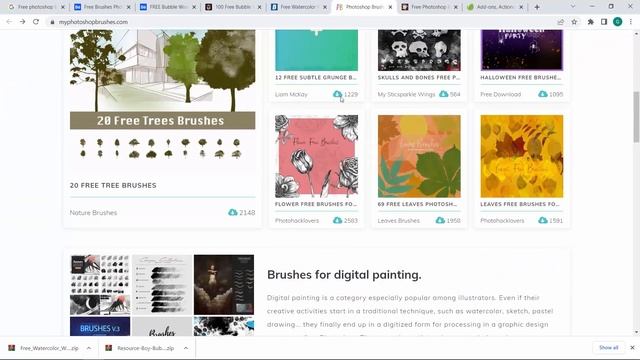The image size is (640, 360).
Task: Open Photohacklovers link under Leaves Free Brushes
Action: click(502, 220)
